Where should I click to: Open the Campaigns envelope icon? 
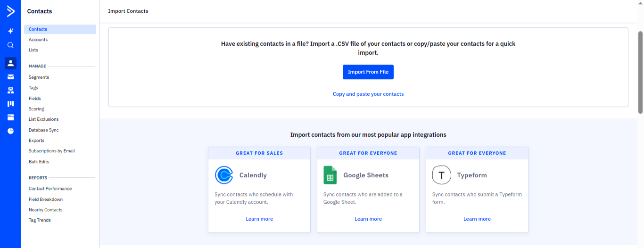pos(10,77)
